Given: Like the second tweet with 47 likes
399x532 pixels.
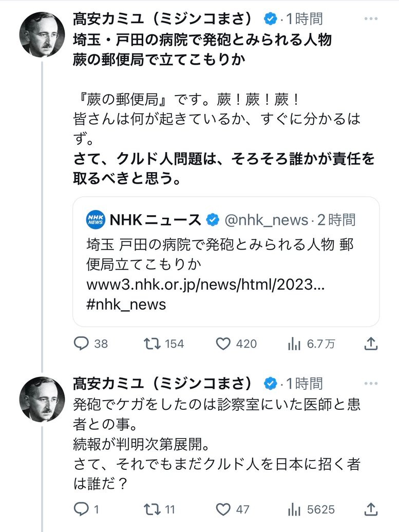Looking at the screenshot, I should (x=223, y=509).
